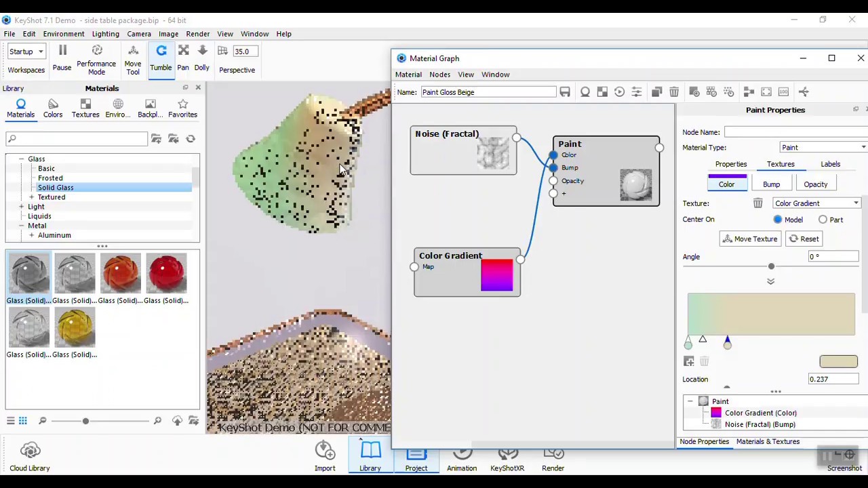Open the Animation panel

point(462,458)
